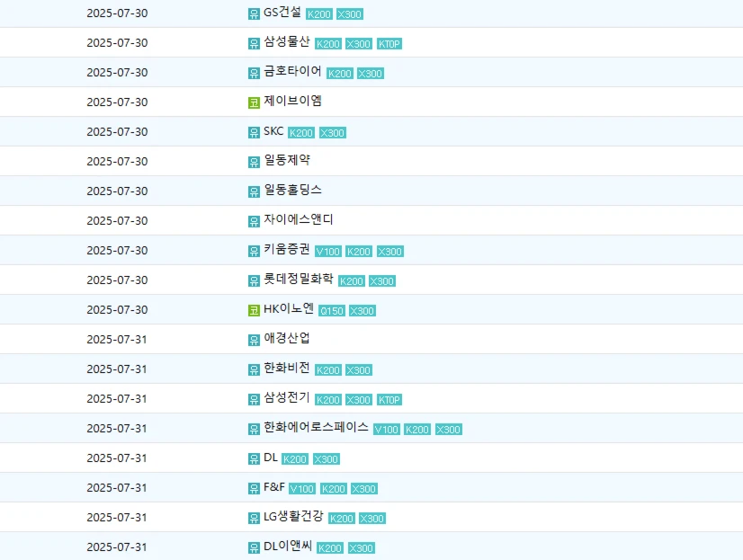The width and height of the screenshot is (743, 560).
Task: Select the KTOP badge next to 삼성전기
Action: click(x=389, y=400)
